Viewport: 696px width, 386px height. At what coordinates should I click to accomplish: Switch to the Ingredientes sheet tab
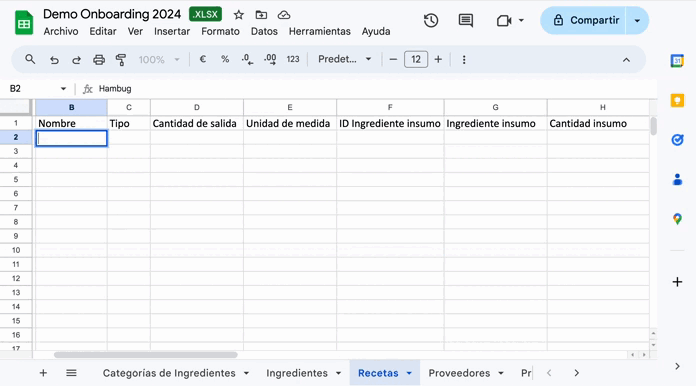(x=297, y=373)
